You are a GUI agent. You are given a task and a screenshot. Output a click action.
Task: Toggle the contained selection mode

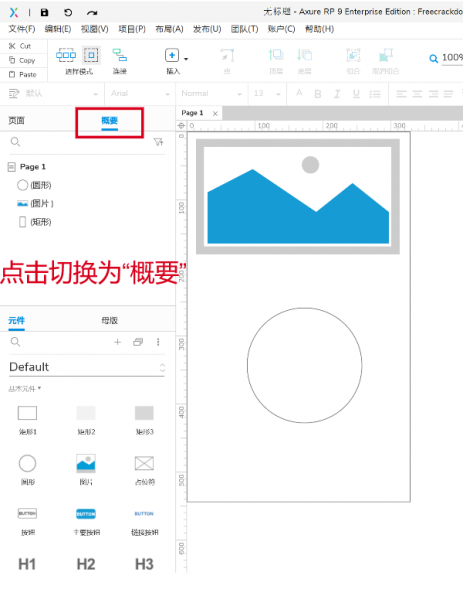pos(91,55)
